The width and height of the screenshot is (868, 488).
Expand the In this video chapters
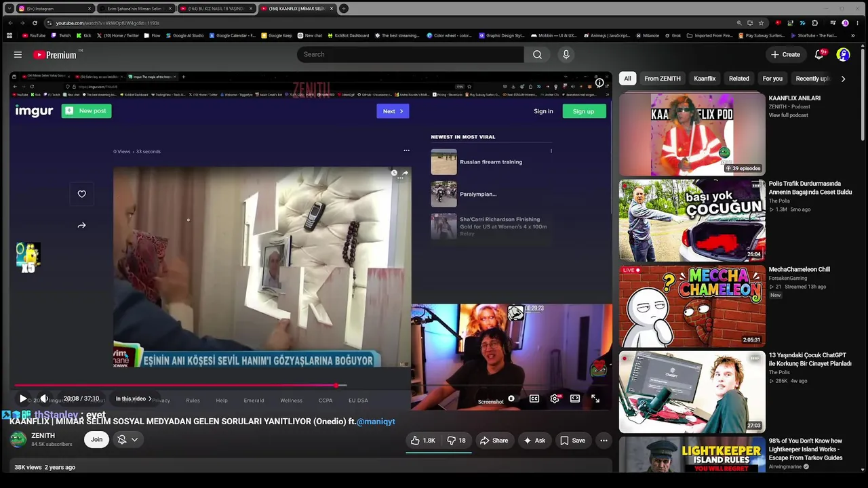coord(134,399)
